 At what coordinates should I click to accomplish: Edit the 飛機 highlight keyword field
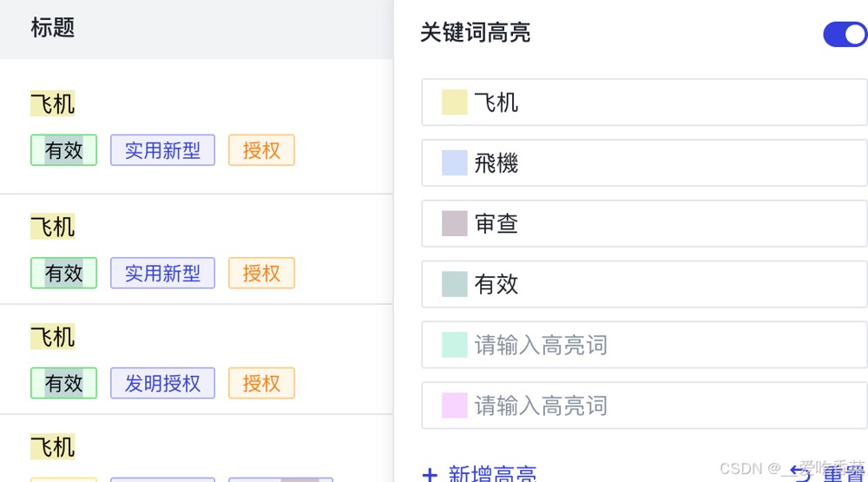644,163
